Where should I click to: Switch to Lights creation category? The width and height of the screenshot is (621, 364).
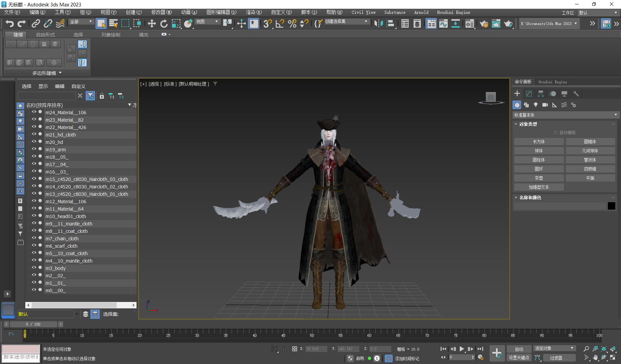[x=536, y=105]
